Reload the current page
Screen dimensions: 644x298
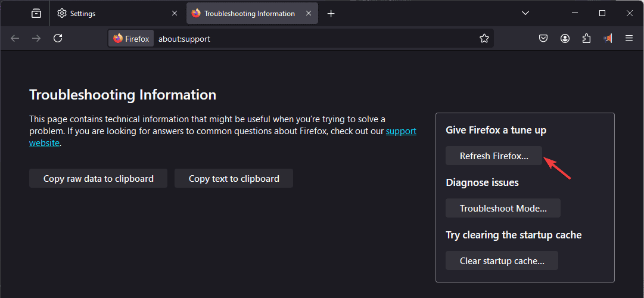(x=58, y=38)
